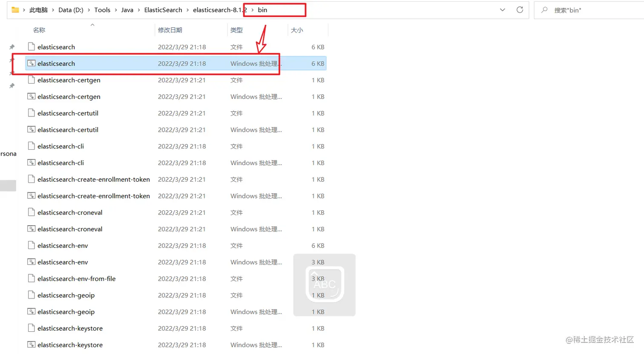
Task: Select the elasticsearch-certutil plain file icon
Action: (31, 113)
